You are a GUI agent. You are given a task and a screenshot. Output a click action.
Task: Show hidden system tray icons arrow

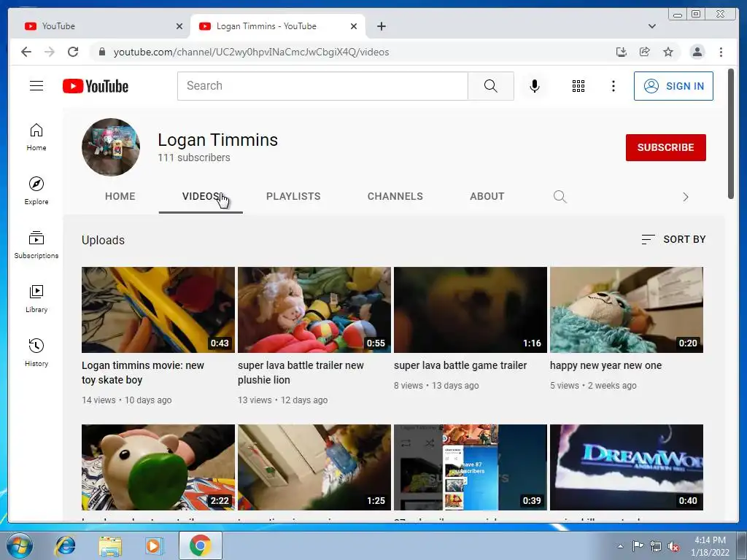[620, 546]
